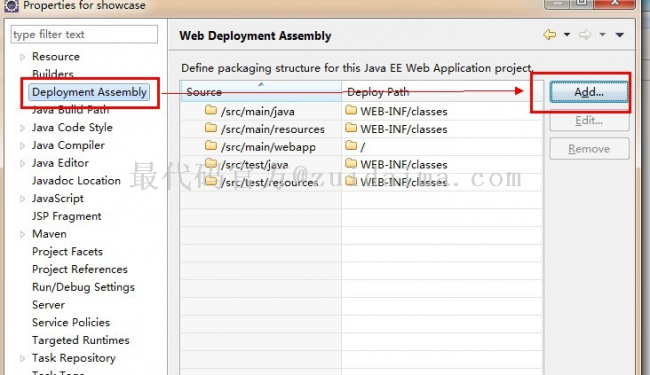Viewport: 650px width, 375px height.
Task: Click the Remove button
Action: pos(589,149)
